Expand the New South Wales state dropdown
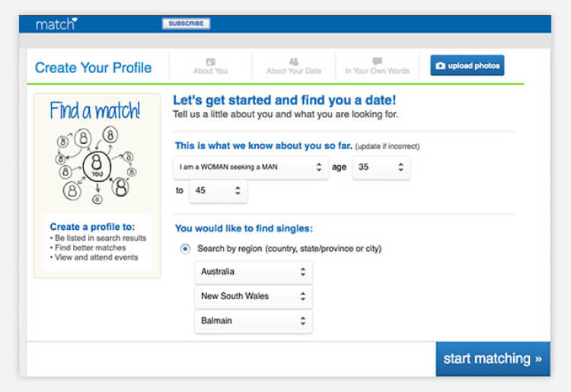Screen dimensions: 571x392 point(253,296)
